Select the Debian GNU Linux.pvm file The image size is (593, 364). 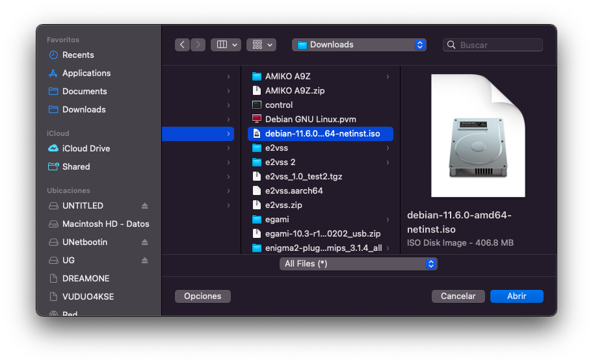pyautogui.click(x=310, y=120)
